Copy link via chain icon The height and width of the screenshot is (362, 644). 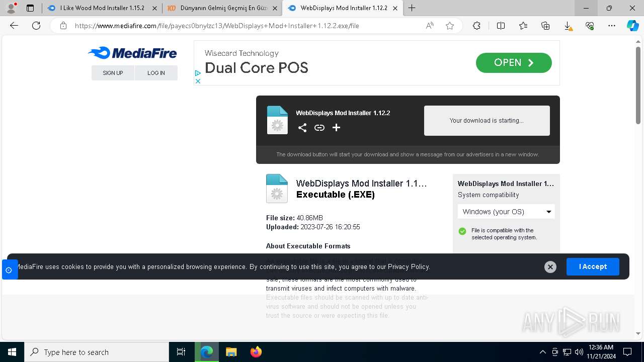[319, 128]
